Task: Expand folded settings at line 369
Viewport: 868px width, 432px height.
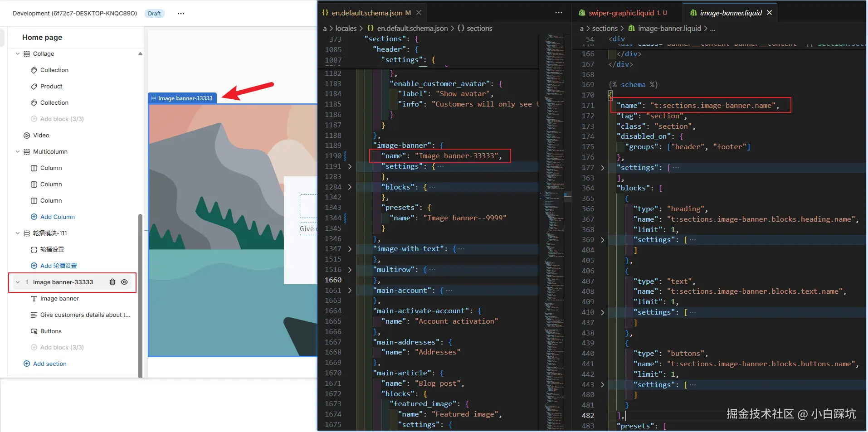Action: point(602,240)
